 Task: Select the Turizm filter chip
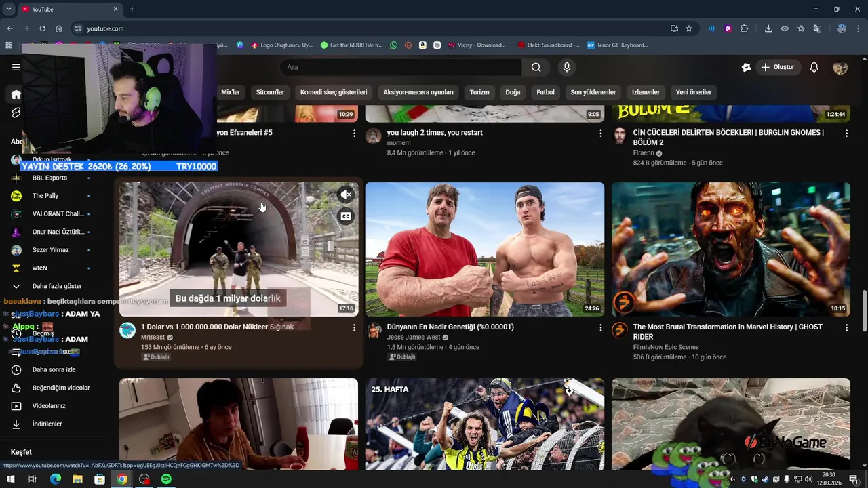479,92
